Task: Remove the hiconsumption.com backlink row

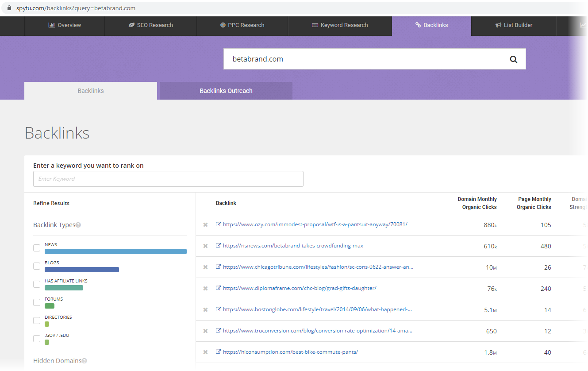Action: (x=205, y=352)
